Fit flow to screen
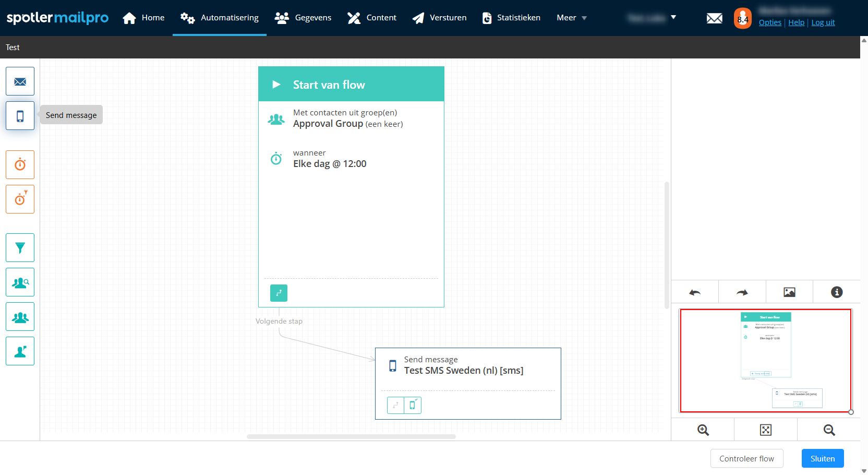 766,430
